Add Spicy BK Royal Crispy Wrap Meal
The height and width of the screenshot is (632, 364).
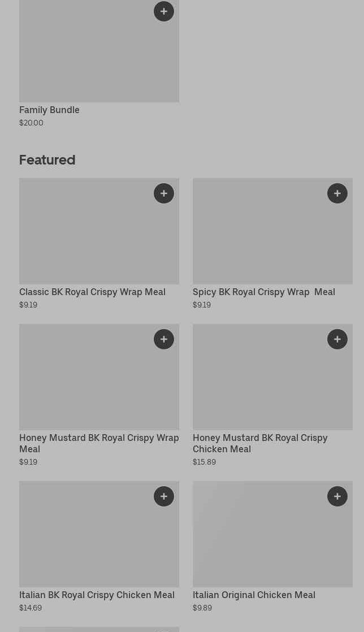pyautogui.click(x=337, y=193)
